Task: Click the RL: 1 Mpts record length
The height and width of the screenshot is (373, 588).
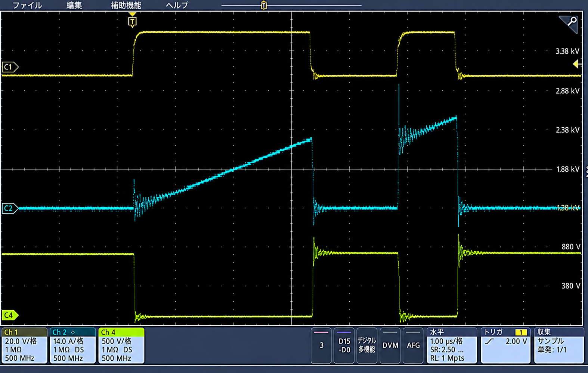Action: pyautogui.click(x=447, y=358)
